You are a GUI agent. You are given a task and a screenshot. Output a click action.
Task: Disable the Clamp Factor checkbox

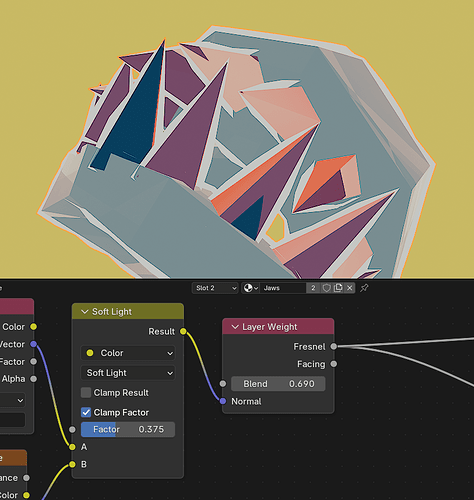click(x=86, y=412)
